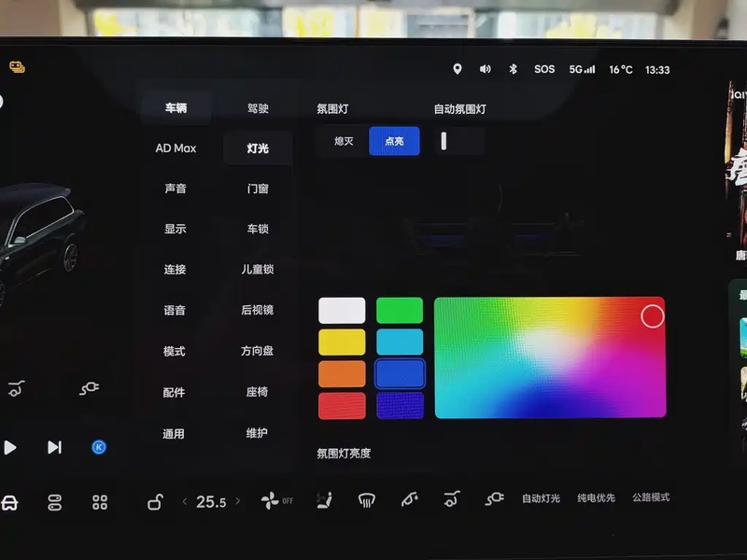Tap the windshield defrost icon
This screenshot has width=747, height=560.
click(x=367, y=500)
